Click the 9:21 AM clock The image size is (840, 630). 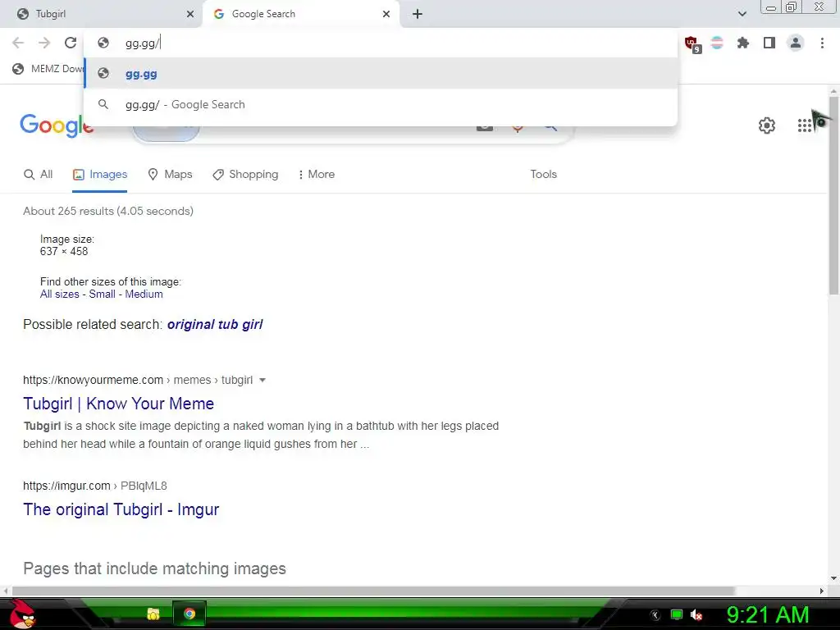(768, 614)
